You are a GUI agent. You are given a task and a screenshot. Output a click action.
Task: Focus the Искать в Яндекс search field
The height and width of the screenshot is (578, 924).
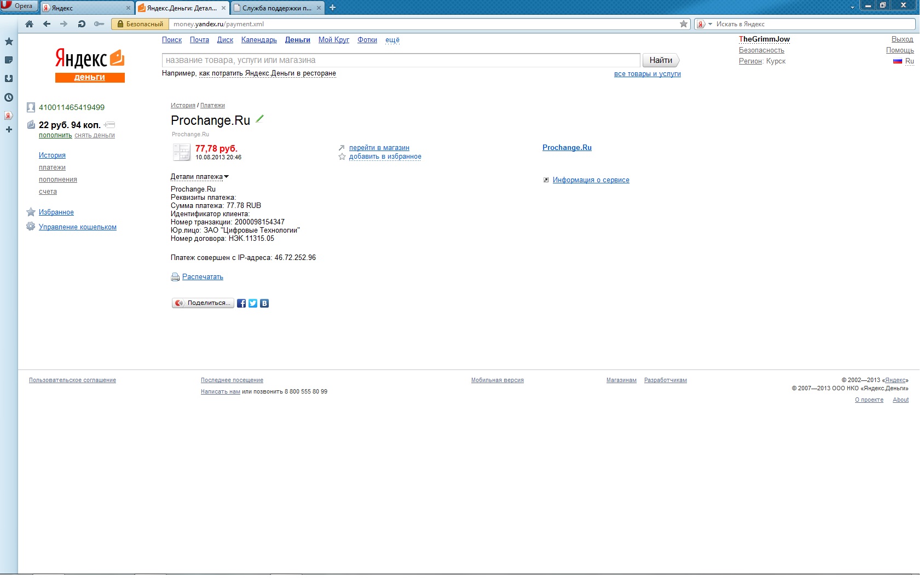click(815, 24)
